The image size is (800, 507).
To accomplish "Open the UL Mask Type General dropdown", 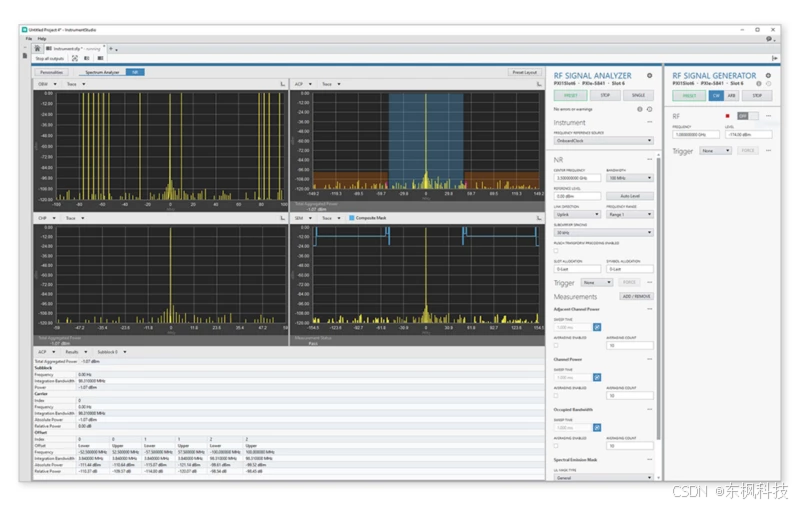I will (604, 477).
